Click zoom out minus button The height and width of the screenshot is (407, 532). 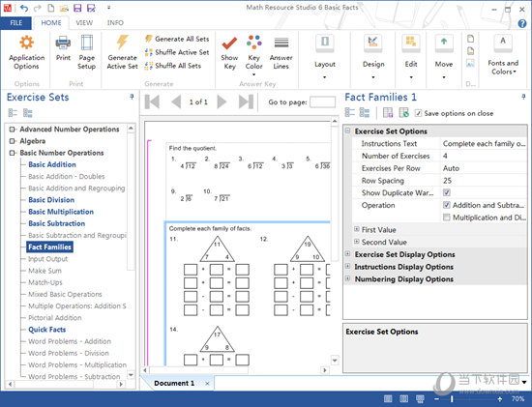[436, 399]
